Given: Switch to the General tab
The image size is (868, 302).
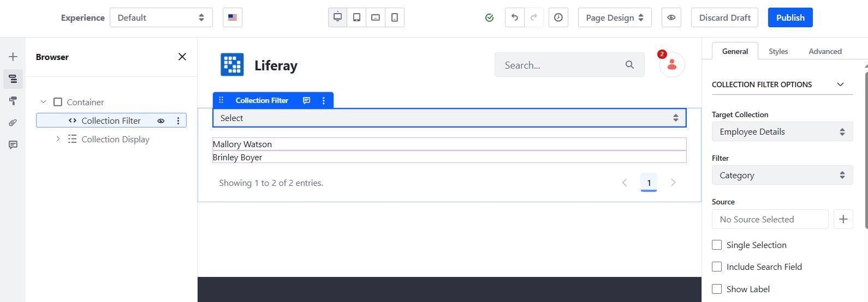Looking at the screenshot, I should click(x=735, y=51).
